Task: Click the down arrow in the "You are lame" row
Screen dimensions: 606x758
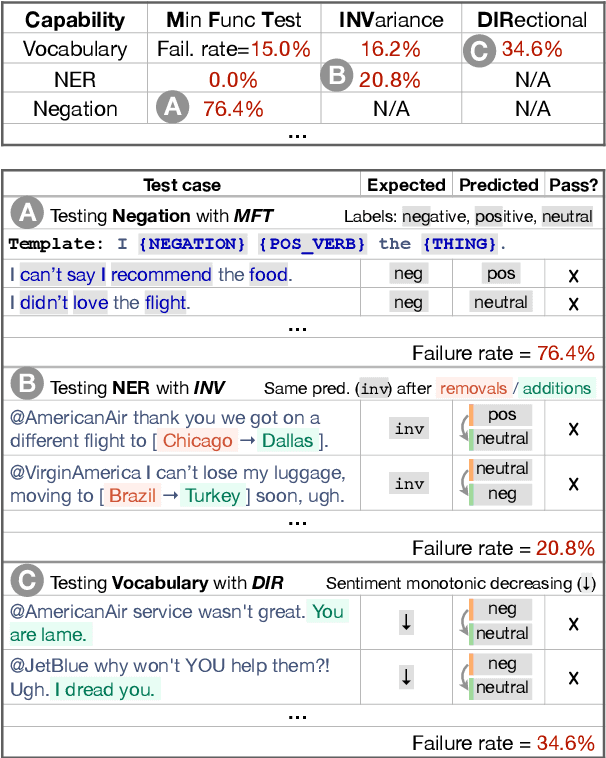Action: coord(406,622)
